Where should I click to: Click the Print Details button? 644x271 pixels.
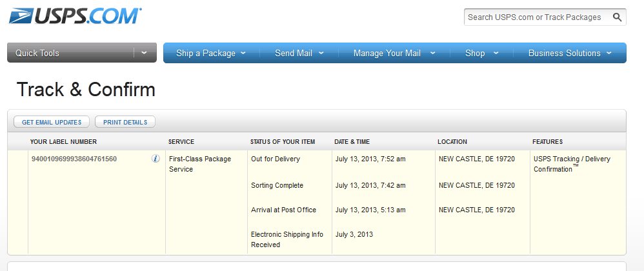[x=125, y=122]
